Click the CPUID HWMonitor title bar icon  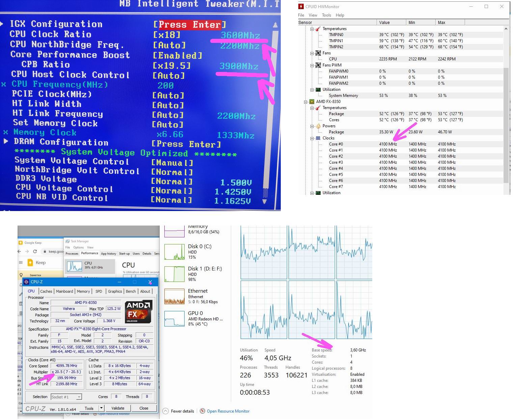pyautogui.click(x=301, y=6)
